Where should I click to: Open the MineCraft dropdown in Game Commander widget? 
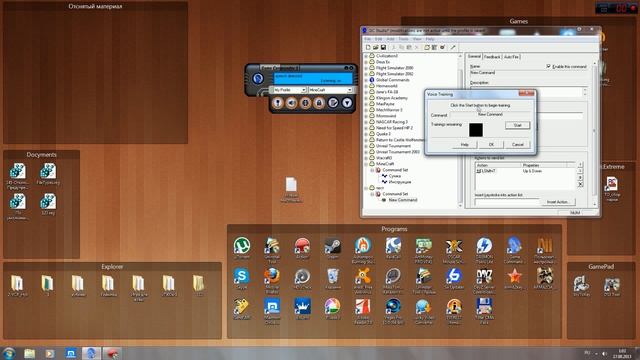coord(331,90)
